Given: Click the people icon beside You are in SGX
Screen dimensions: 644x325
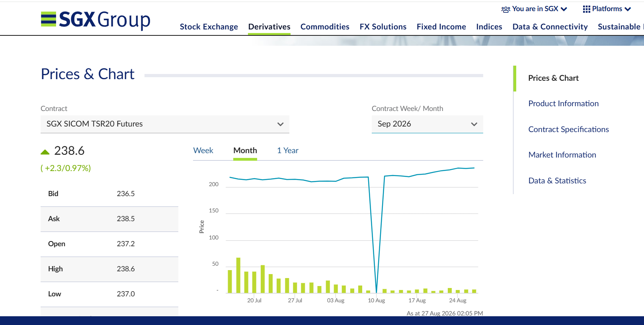Looking at the screenshot, I should tap(505, 9).
